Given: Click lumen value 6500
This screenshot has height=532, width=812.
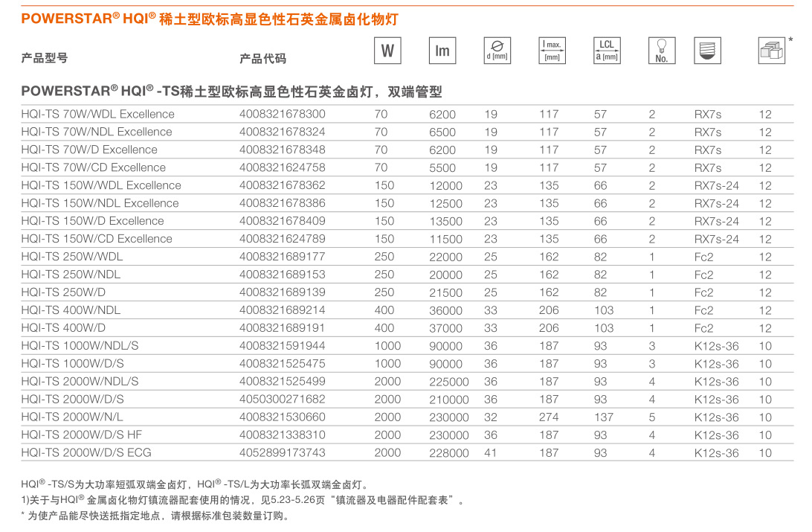Looking at the screenshot, I should coord(442,132).
